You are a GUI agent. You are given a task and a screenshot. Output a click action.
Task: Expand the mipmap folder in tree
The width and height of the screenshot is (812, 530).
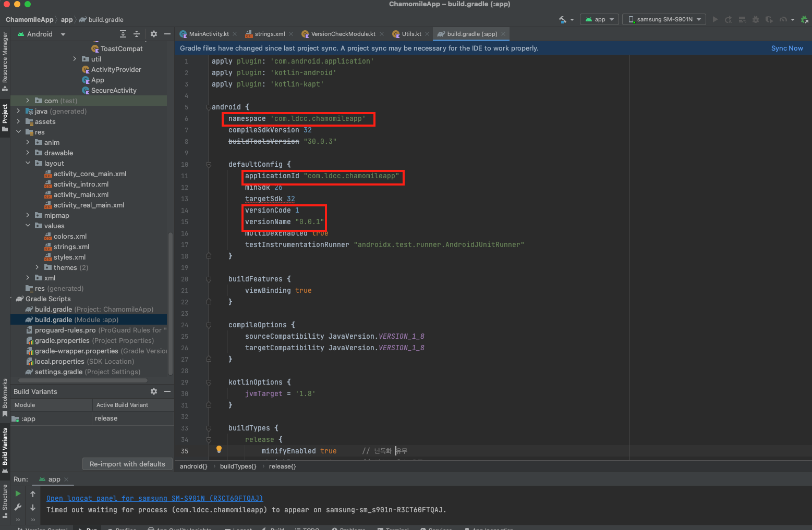(x=28, y=215)
